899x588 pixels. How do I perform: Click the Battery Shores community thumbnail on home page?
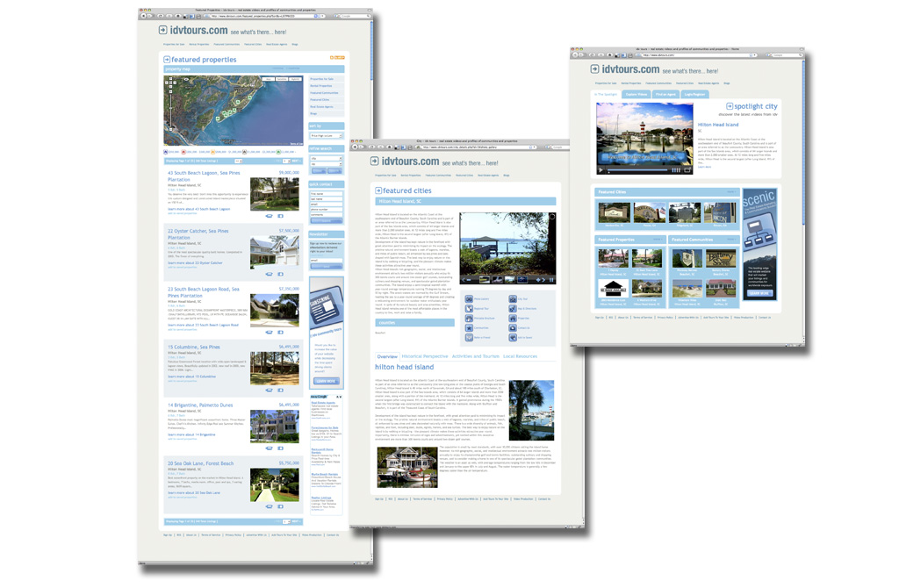[722, 259]
